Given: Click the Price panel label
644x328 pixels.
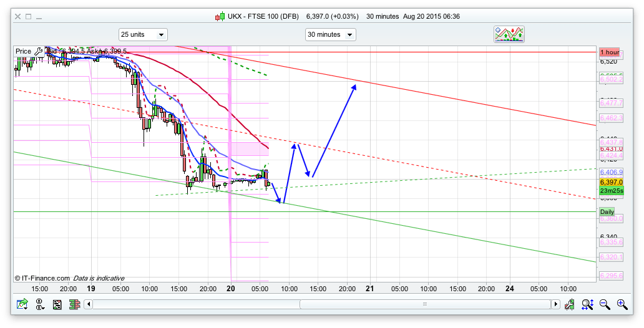Looking at the screenshot, I should click(x=23, y=51).
